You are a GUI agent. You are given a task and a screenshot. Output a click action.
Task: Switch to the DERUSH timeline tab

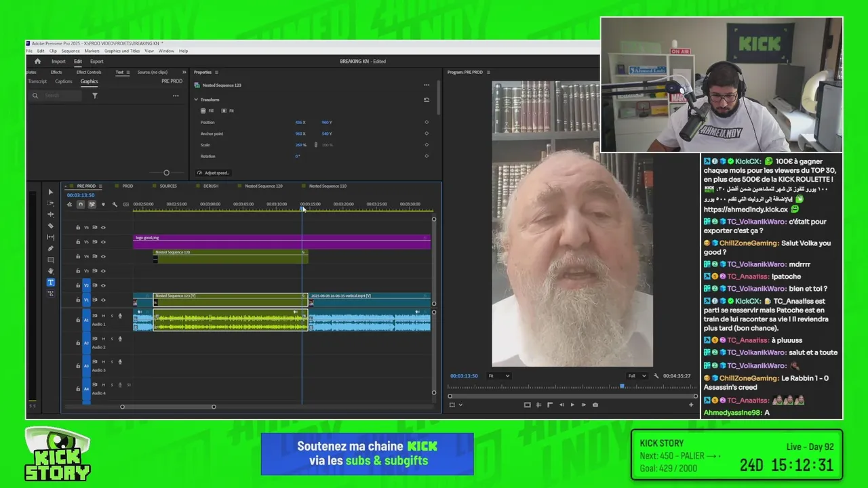click(211, 186)
